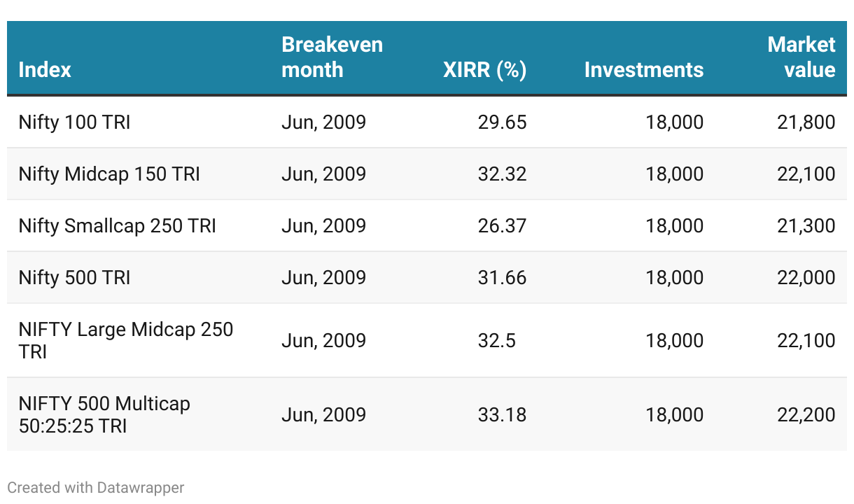Open the Created with Datawrapper link
Screen dimensions: 854x504
pos(96,487)
